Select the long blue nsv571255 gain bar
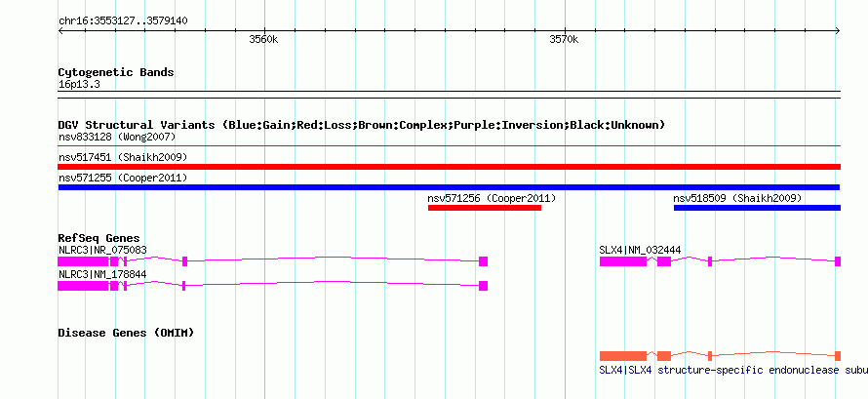This screenshot has height=399, width=868. pyautogui.click(x=449, y=187)
